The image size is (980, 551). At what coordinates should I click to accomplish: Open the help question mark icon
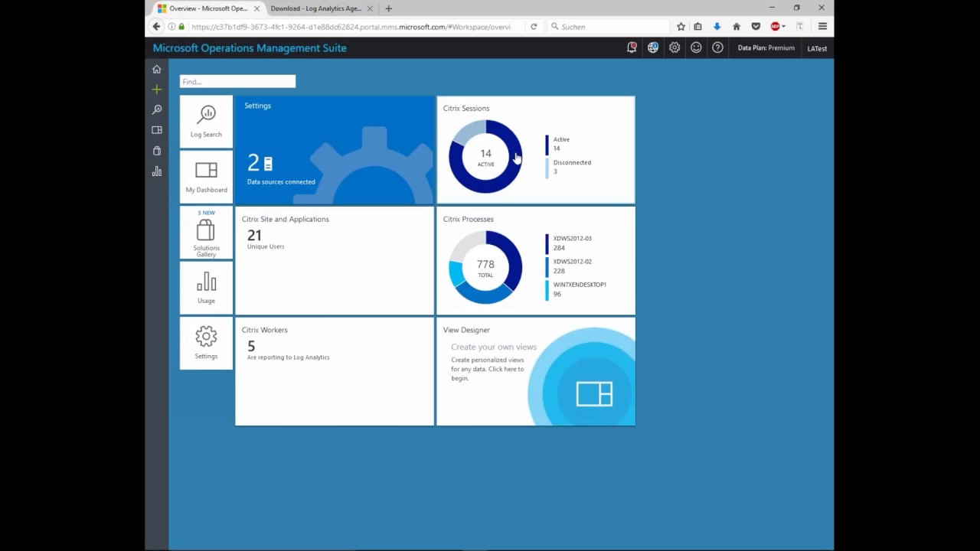point(717,47)
